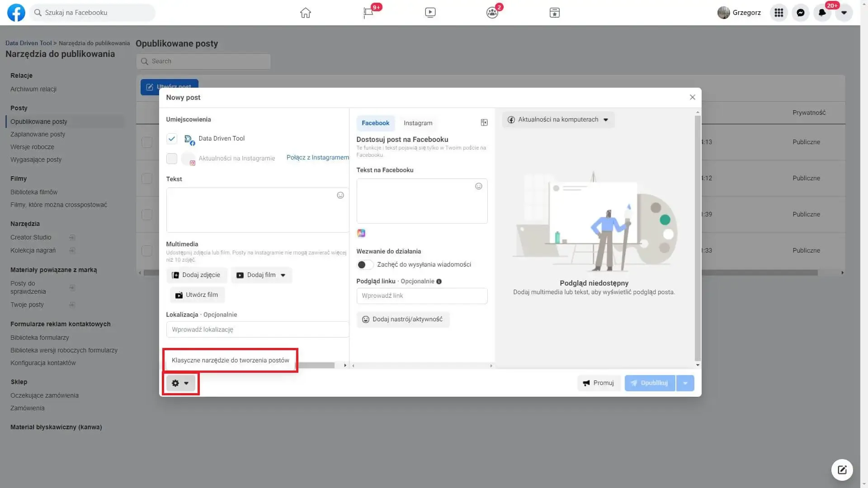Open dropdown arrow next to Opublikuj
This screenshot has width=868, height=488.
point(685,383)
